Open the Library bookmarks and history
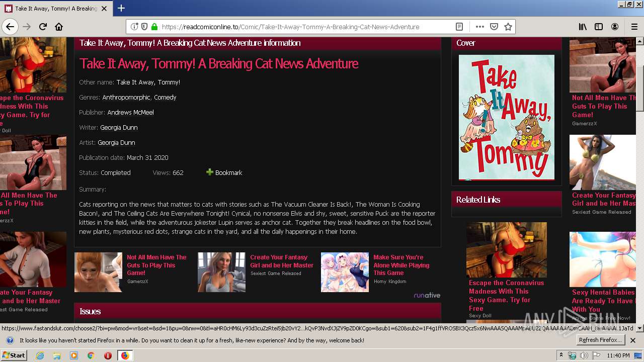This screenshot has height=362, width=644. click(x=583, y=27)
